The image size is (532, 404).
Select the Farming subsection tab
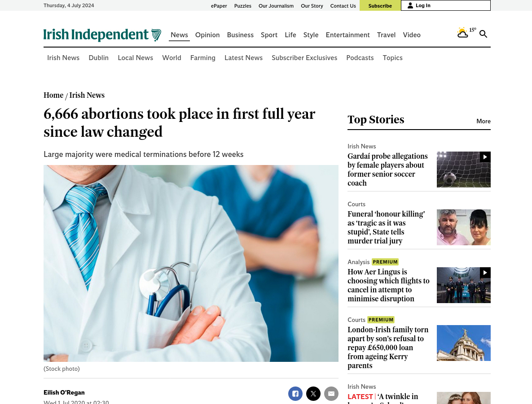click(x=202, y=58)
